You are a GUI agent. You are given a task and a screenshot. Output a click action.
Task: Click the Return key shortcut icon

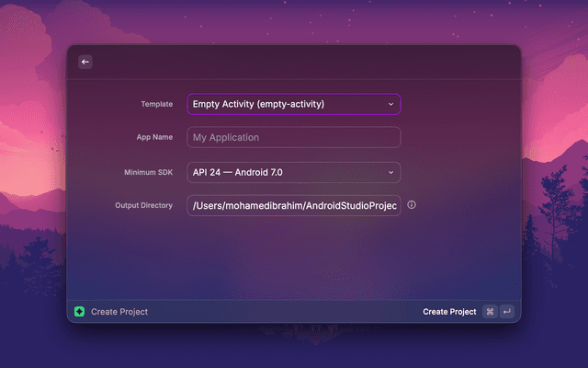(506, 312)
